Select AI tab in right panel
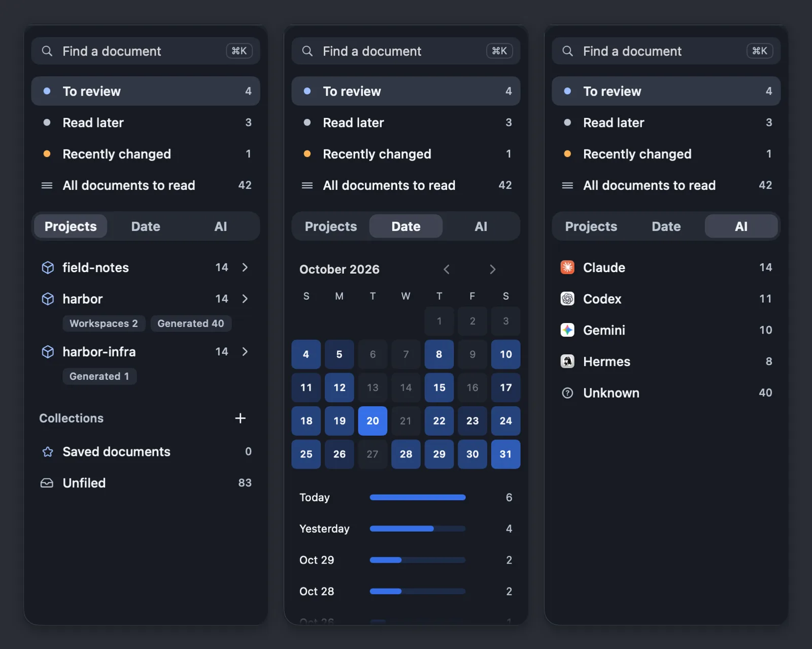This screenshot has width=812, height=649. [x=741, y=226]
